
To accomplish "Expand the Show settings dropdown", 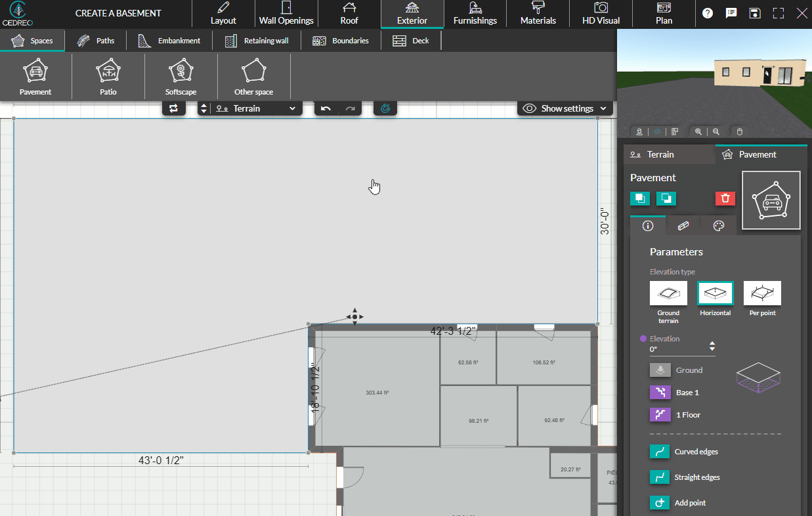I will tap(564, 108).
